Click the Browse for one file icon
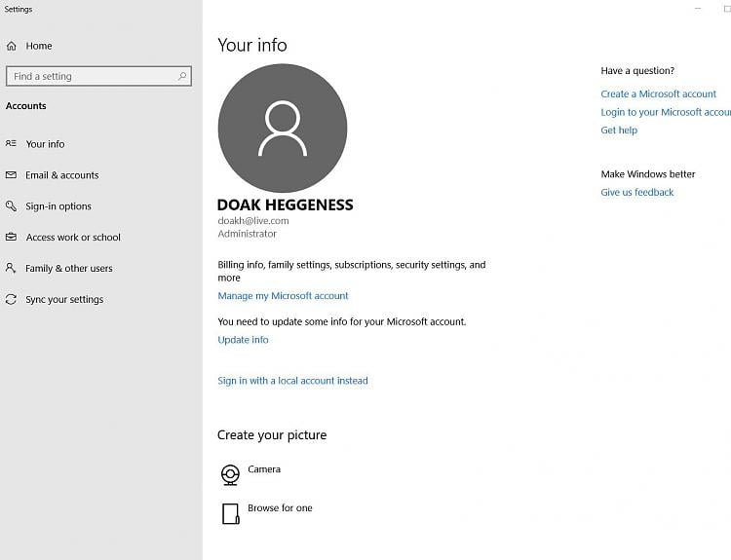This screenshot has width=731, height=560. click(230, 513)
